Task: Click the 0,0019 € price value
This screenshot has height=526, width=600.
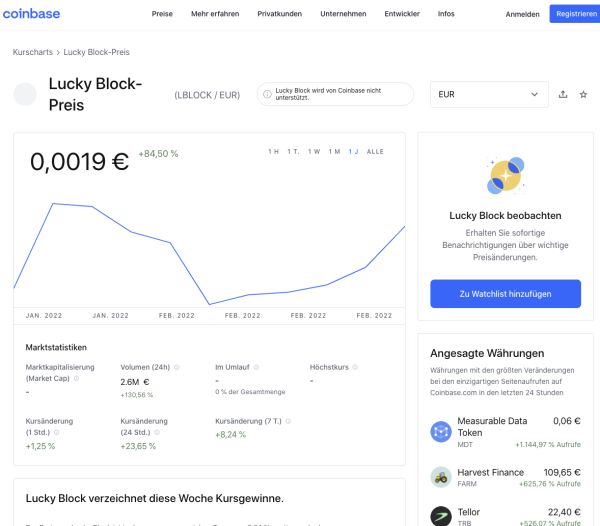Action: [x=80, y=161]
